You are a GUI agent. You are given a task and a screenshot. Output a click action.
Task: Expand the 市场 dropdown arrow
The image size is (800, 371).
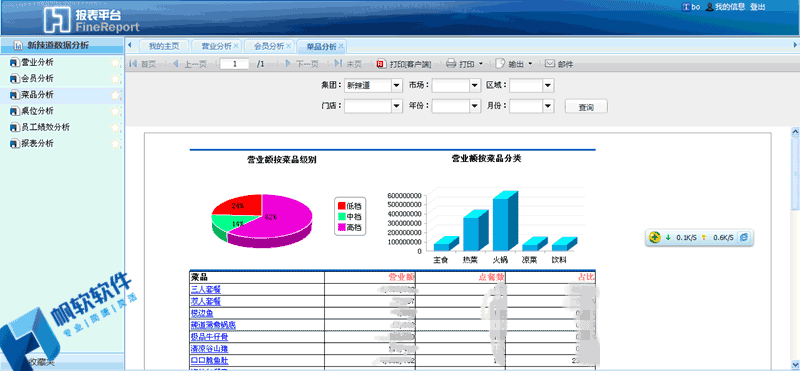pos(475,86)
